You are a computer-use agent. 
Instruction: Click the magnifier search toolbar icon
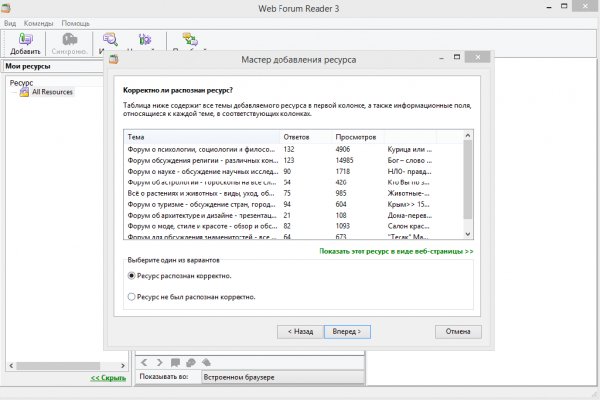pos(110,39)
